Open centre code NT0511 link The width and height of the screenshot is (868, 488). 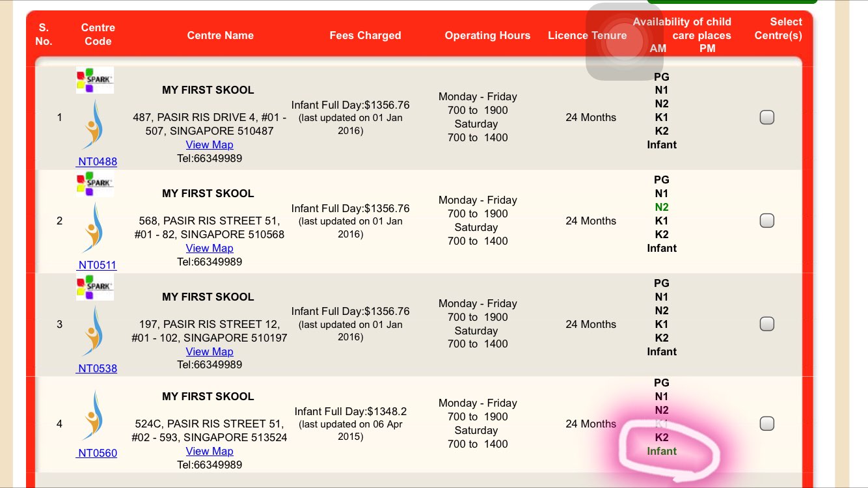(x=98, y=265)
